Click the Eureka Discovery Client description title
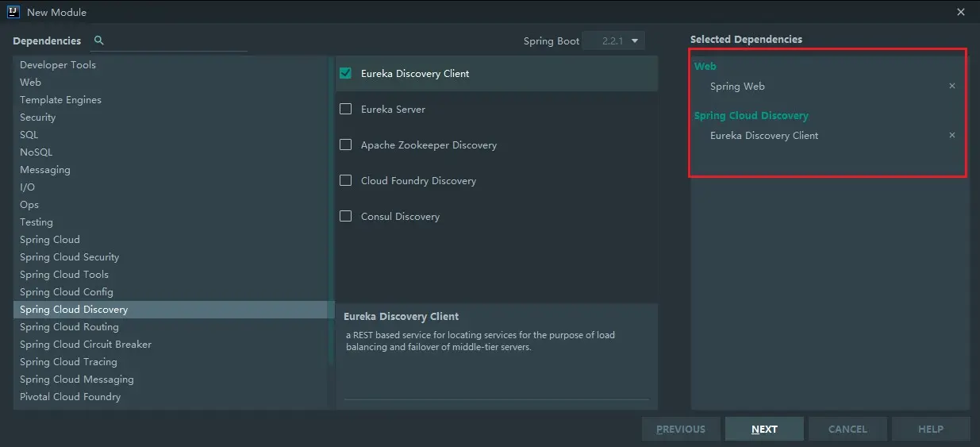 [x=402, y=316]
